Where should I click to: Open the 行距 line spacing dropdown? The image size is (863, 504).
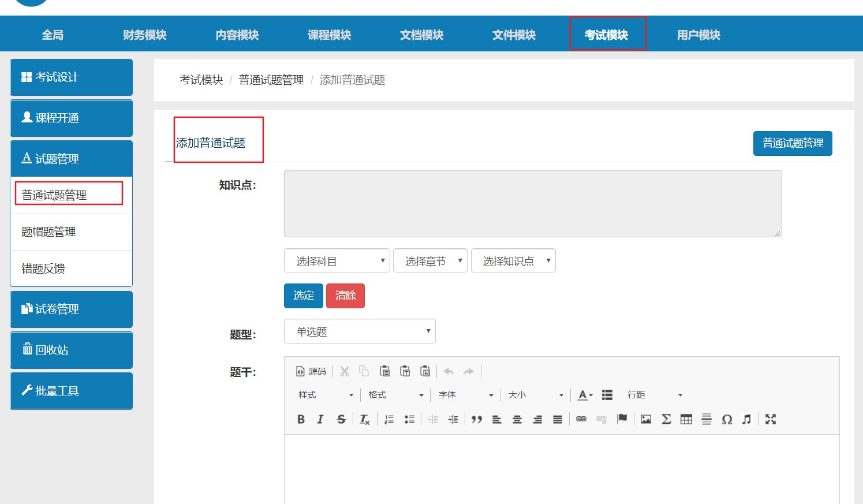click(x=655, y=395)
